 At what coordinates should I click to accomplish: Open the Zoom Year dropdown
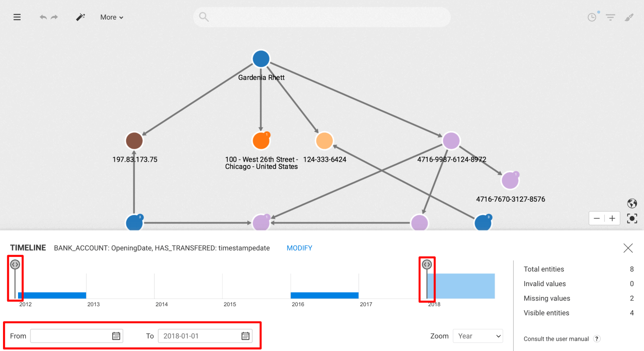pyautogui.click(x=478, y=336)
